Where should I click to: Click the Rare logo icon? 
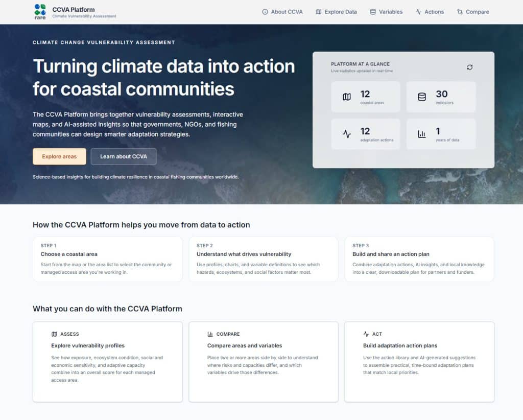(40, 11)
